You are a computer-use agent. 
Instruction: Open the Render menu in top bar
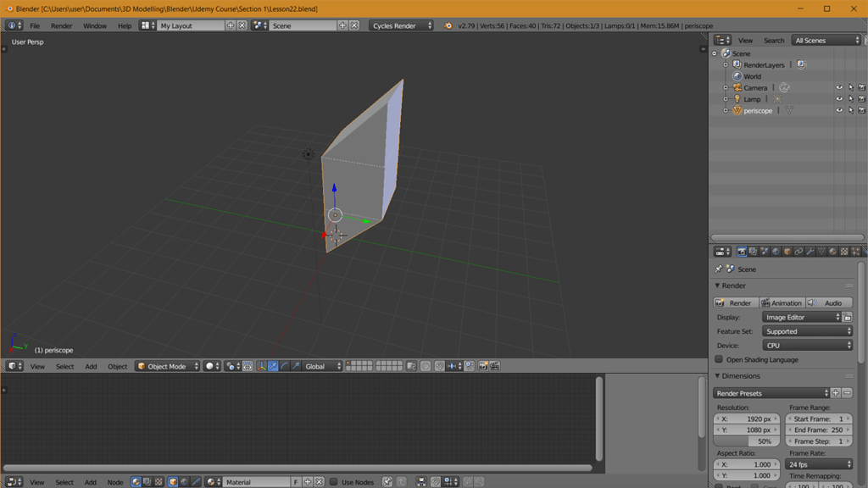coord(61,25)
